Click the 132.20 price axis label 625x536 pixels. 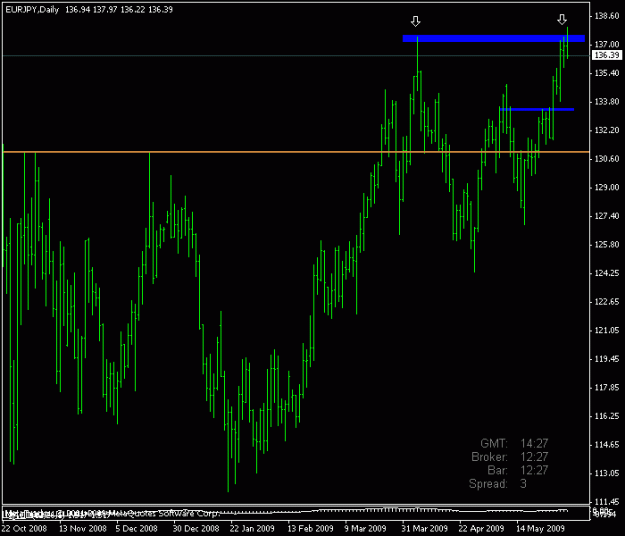tap(607, 130)
